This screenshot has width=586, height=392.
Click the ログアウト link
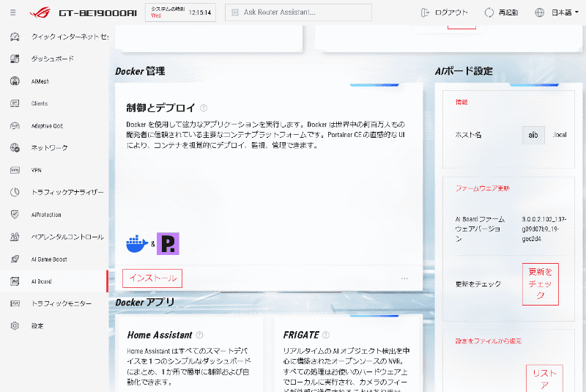point(451,12)
